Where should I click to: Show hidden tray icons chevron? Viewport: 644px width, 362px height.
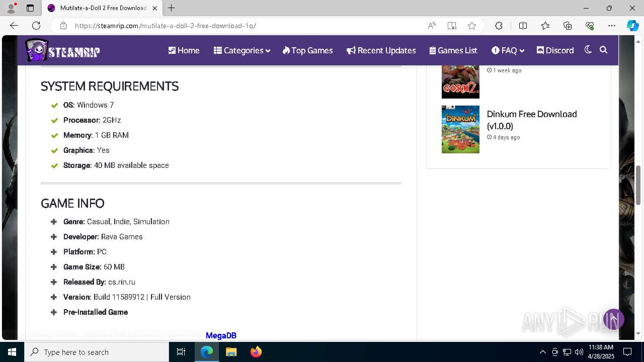coord(542,352)
